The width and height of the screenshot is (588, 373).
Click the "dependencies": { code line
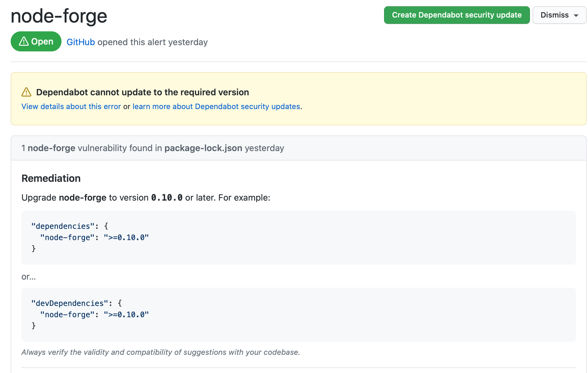point(70,226)
